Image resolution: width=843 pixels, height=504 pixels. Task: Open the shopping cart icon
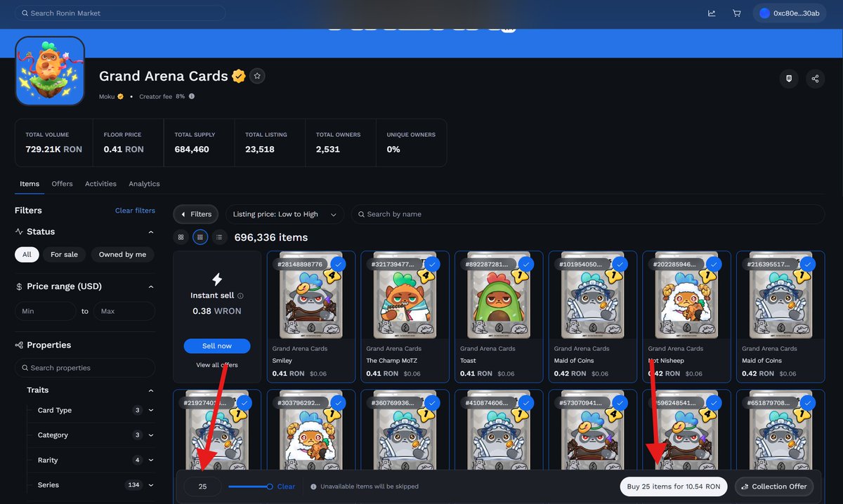(736, 13)
